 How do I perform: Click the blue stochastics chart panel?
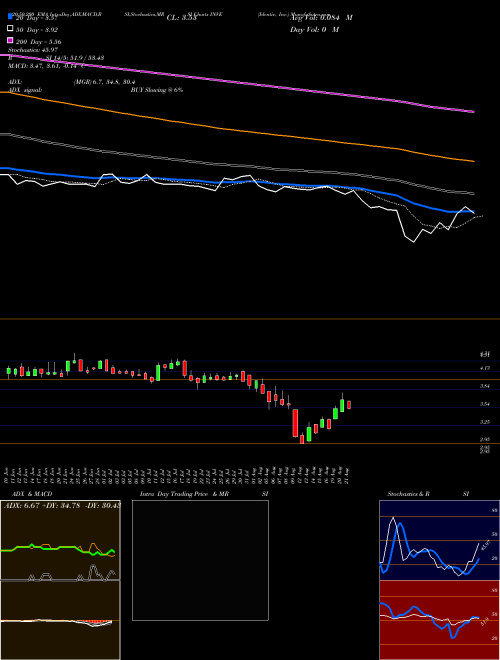coord(439,540)
